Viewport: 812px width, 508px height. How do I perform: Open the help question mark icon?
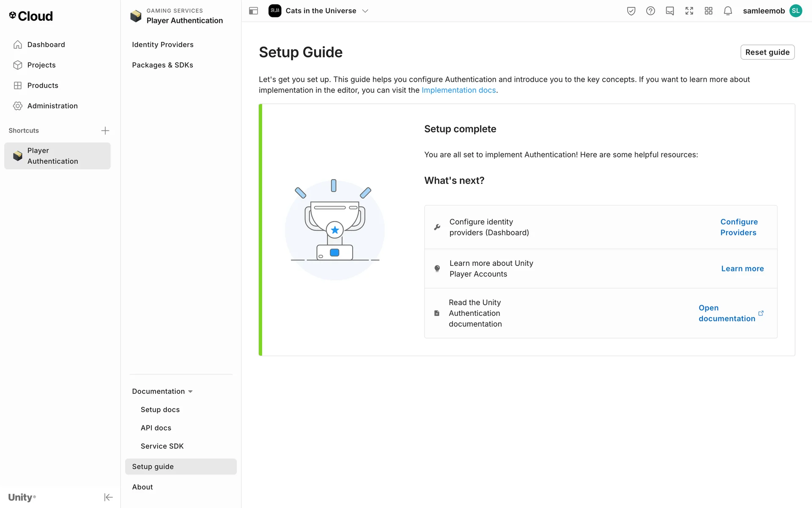click(650, 11)
